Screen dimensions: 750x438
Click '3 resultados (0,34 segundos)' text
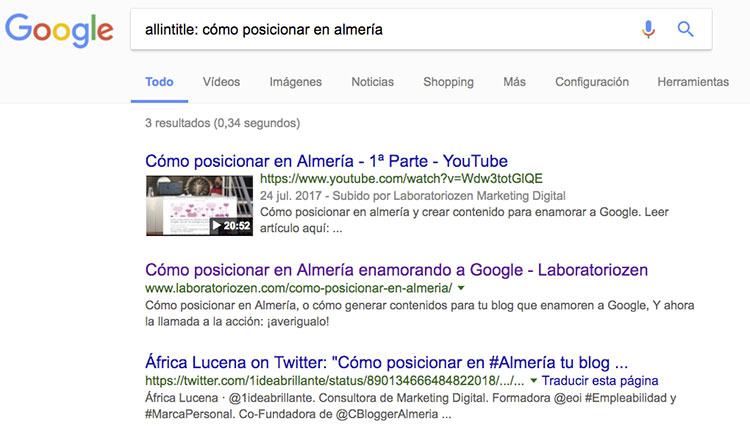(222, 123)
